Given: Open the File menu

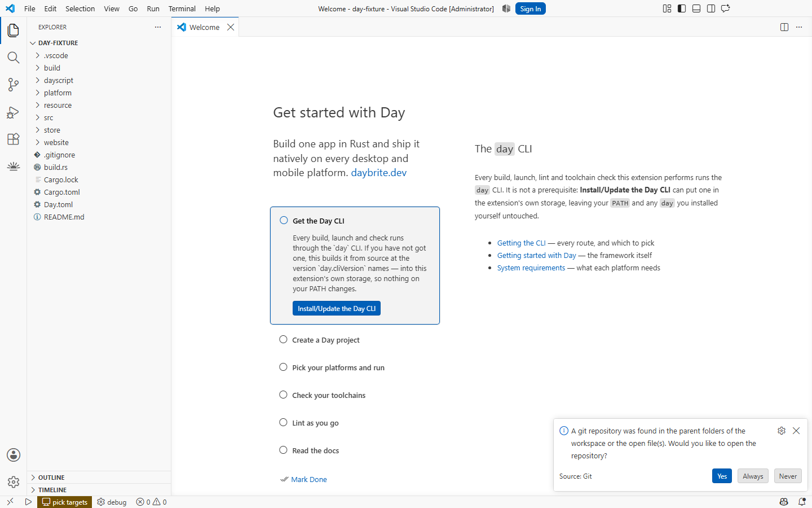Looking at the screenshot, I should (30, 8).
